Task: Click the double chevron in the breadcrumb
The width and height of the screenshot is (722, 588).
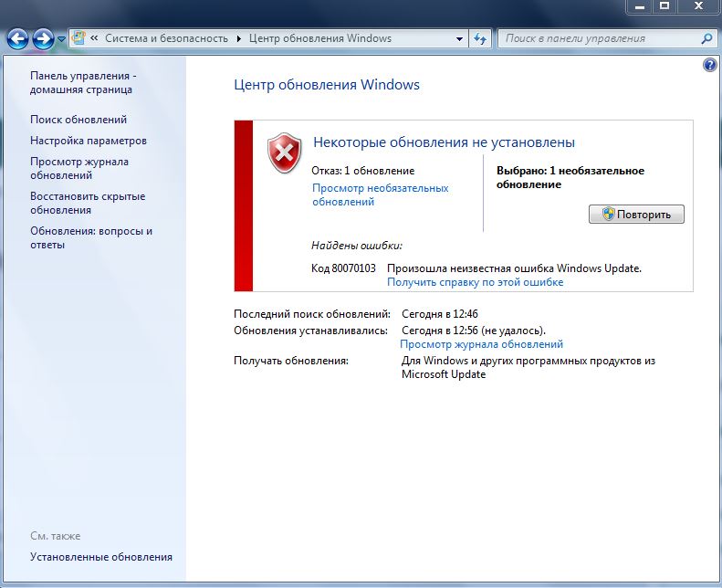Action: 94,38
